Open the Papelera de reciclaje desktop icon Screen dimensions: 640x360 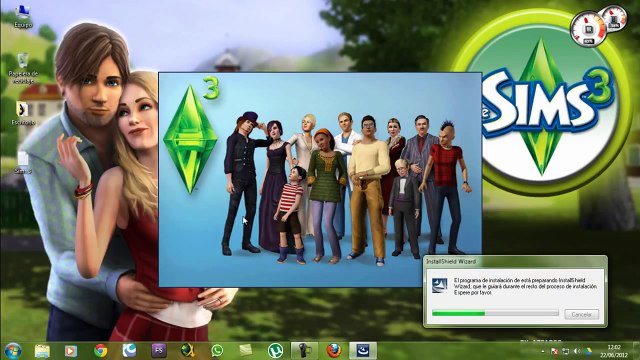pyautogui.click(x=23, y=68)
